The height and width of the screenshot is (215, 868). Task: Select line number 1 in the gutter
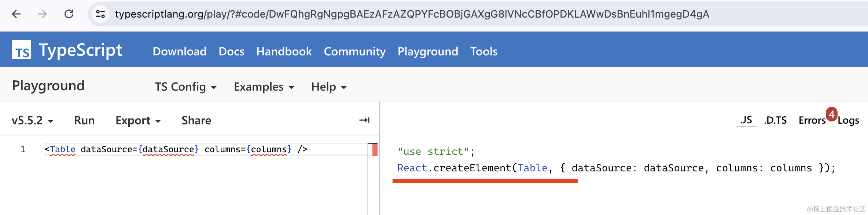pos(23,149)
